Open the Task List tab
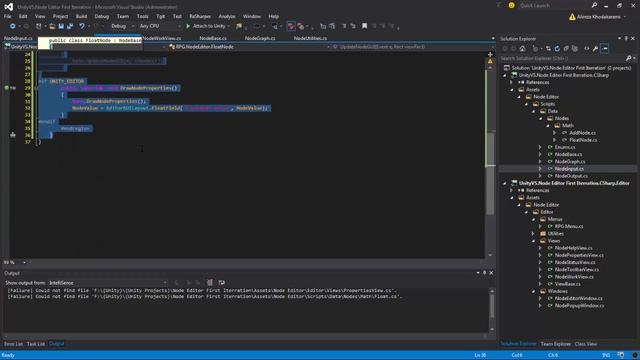 click(36, 344)
